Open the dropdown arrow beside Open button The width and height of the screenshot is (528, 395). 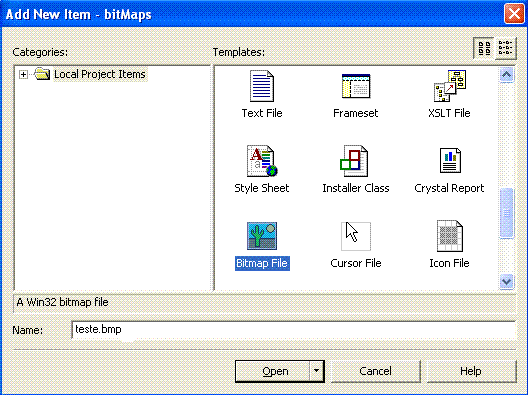[x=316, y=371]
